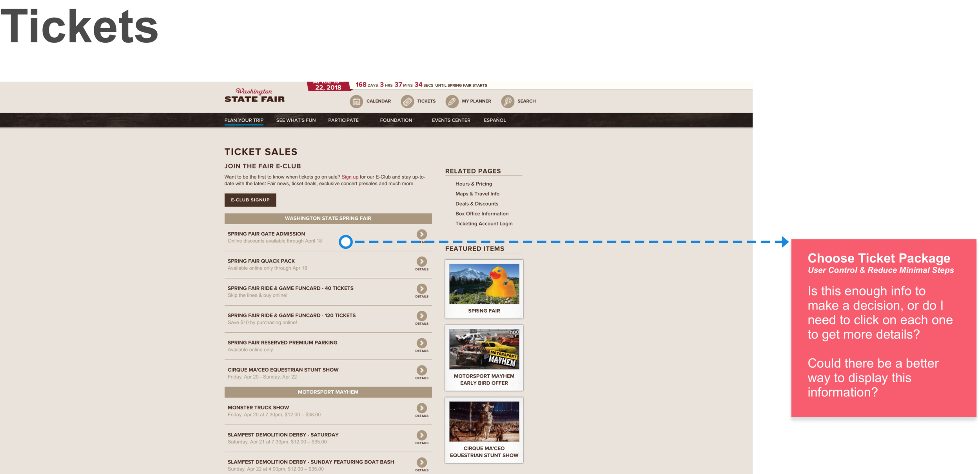Open details arrow for Slamfest Derby Sunday Boat Bash
980x474 pixels.
pos(421,462)
